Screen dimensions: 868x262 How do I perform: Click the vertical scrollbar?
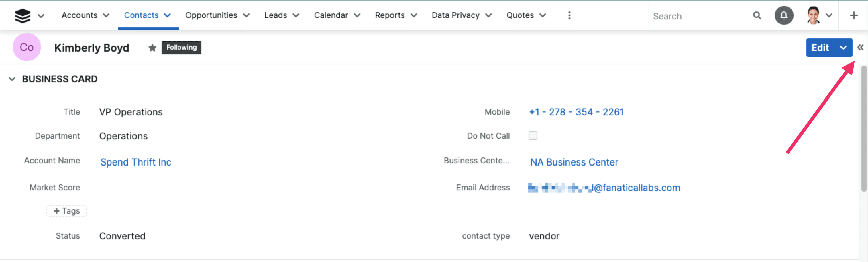click(x=863, y=129)
